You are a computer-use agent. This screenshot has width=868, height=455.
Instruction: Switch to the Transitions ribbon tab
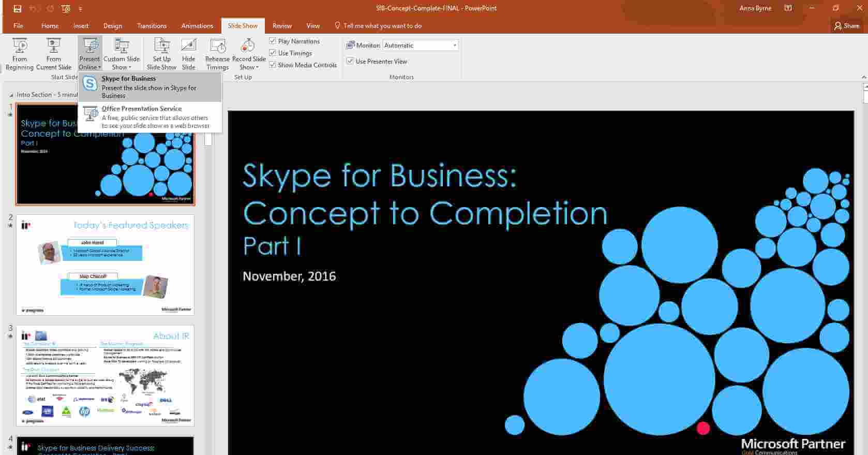click(x=152, y=26)
